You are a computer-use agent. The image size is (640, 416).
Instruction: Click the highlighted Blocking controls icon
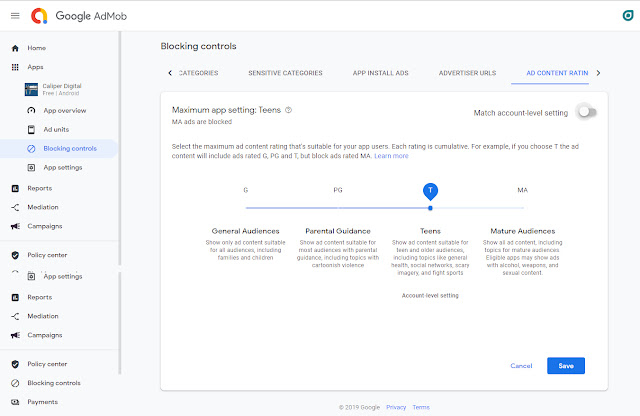pos(31,149)
